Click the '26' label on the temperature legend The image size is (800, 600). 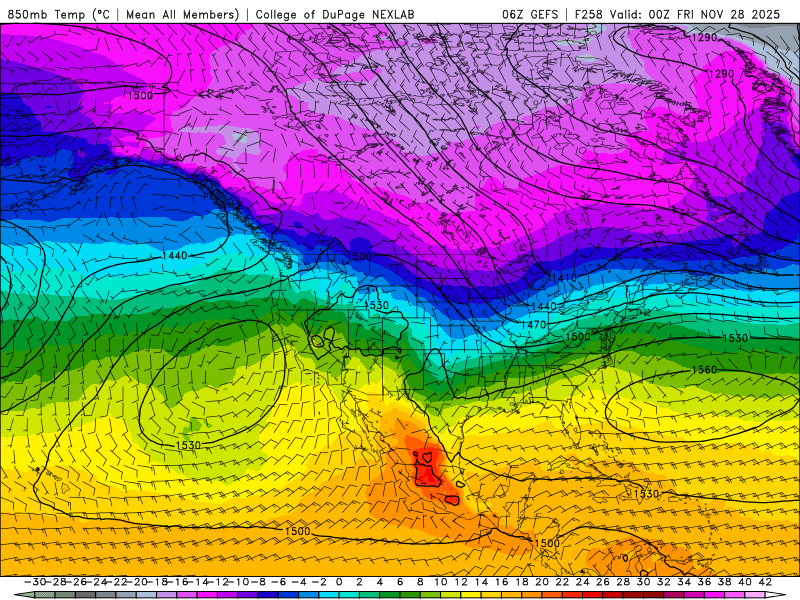pos(603,582)
